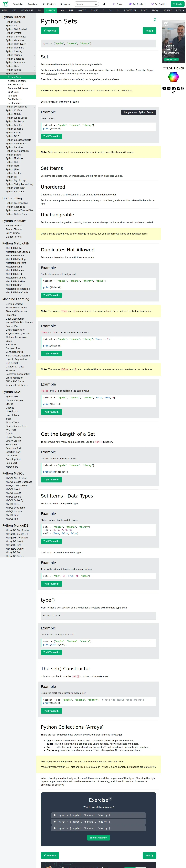The width and height of the screenshot is (186, 868).
Task: Try the len() example yourself
Action: (51, 479)
